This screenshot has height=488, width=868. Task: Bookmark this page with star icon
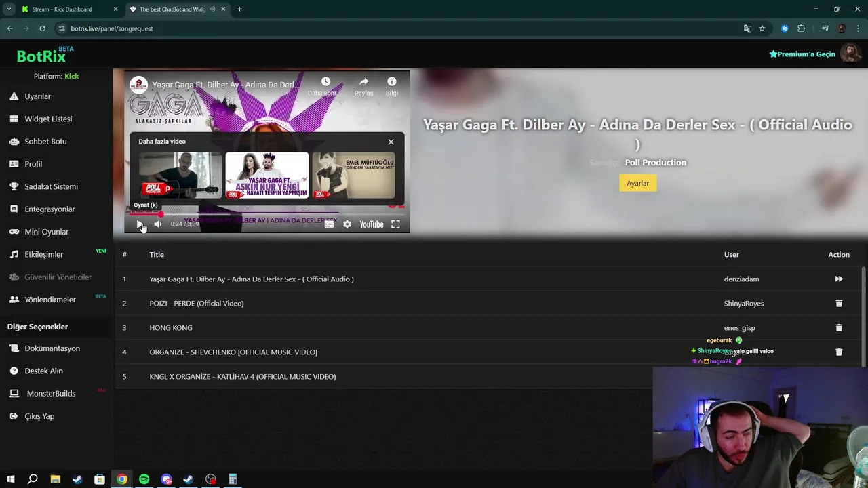point(762,28)
